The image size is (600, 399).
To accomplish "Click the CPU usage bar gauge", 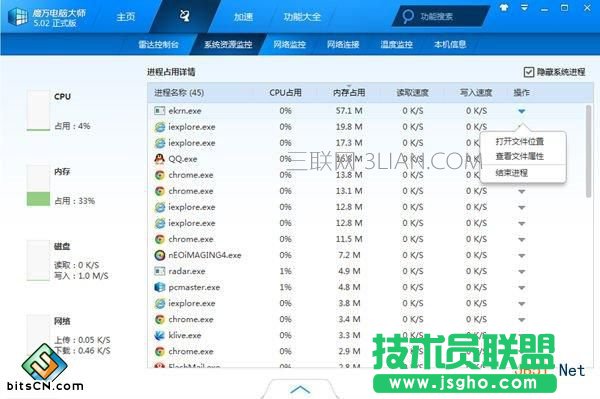I will [38, 111].
